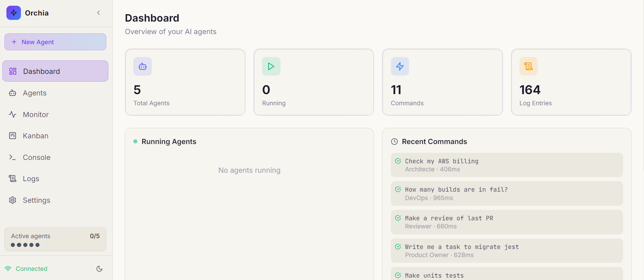Go to the Agents page
The image size is (644, 280).
point(55,93)
